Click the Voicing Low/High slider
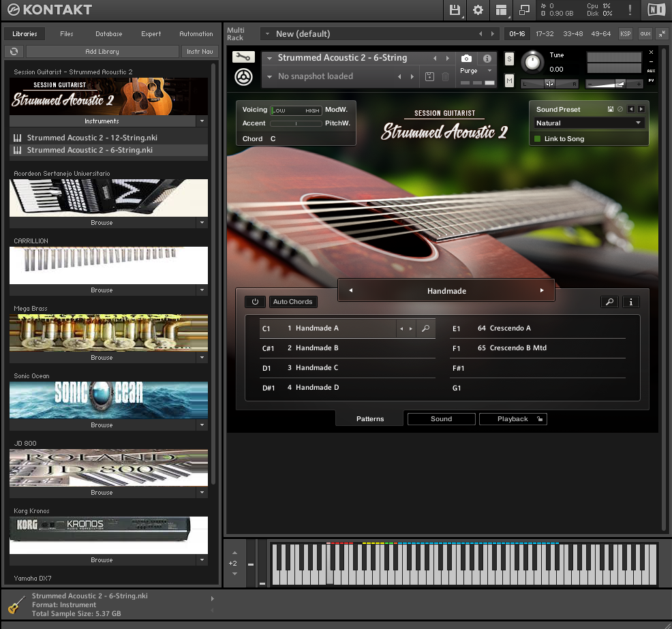 click(296, 110)
